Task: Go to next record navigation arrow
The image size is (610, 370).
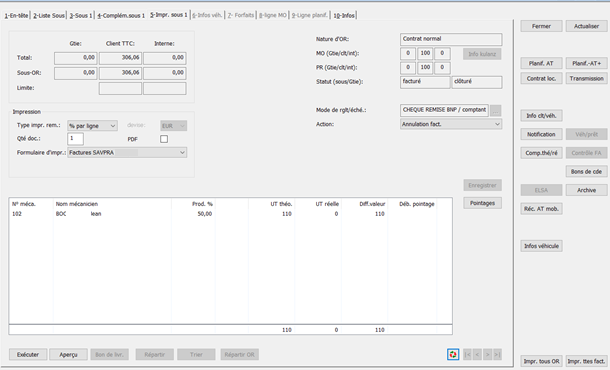Action: coord(487,354)
